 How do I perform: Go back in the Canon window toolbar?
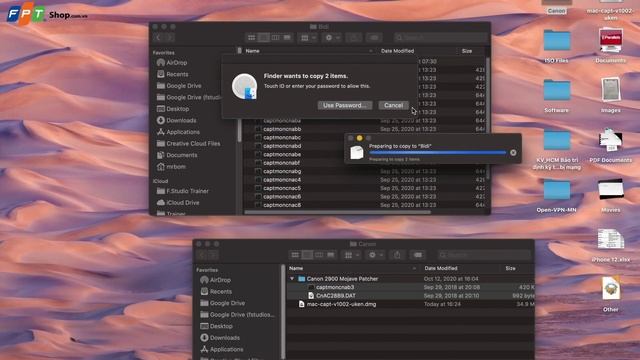pyautogui.click(x=202, y=255)
